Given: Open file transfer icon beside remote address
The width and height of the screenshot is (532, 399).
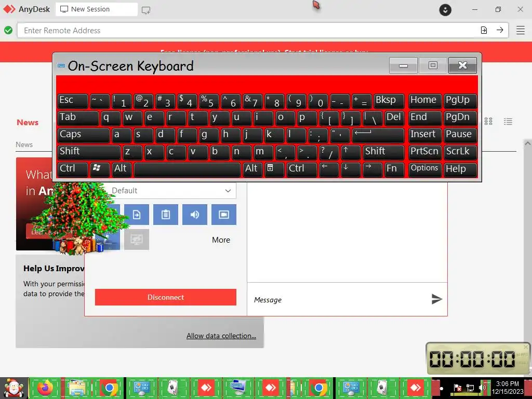Looking at the screenshot, I should [484, 30].
